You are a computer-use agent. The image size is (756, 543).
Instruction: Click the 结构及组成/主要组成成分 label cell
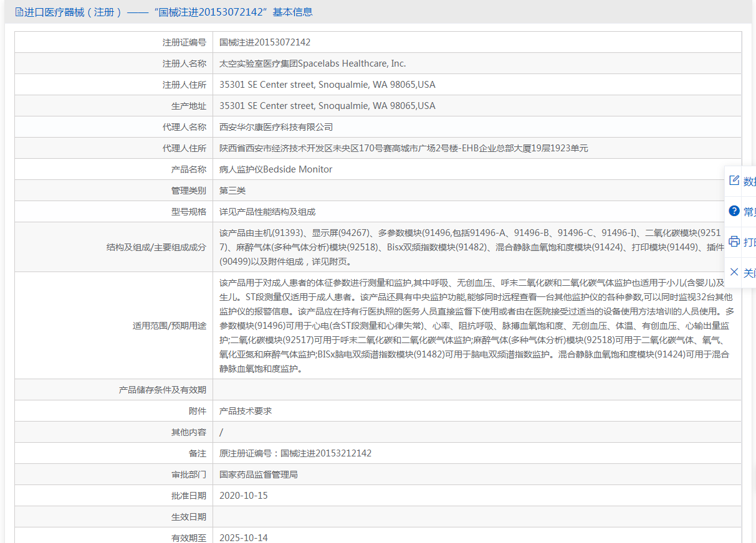tap(114, 247)
